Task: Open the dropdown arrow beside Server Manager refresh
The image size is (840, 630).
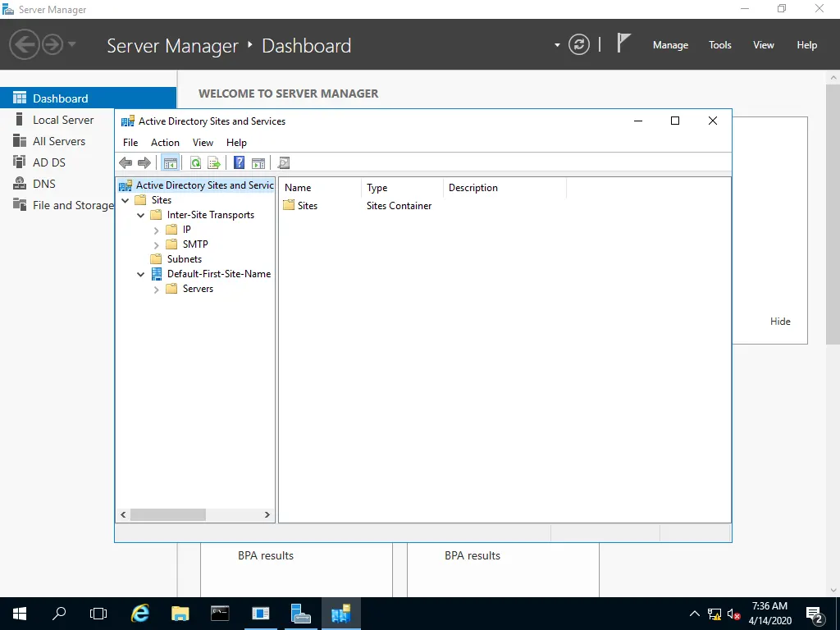Action: pos(557,45)
